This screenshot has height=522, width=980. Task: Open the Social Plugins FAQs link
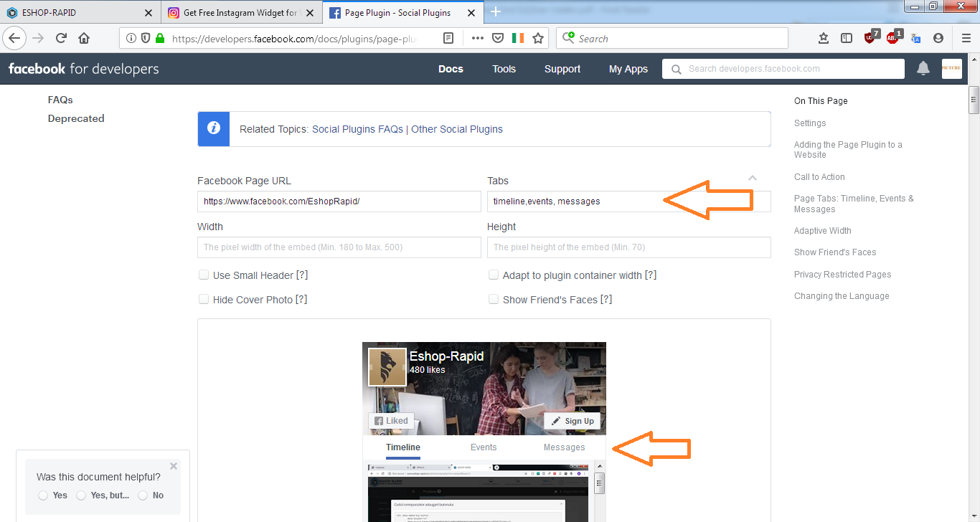click(x=357, y=129)
